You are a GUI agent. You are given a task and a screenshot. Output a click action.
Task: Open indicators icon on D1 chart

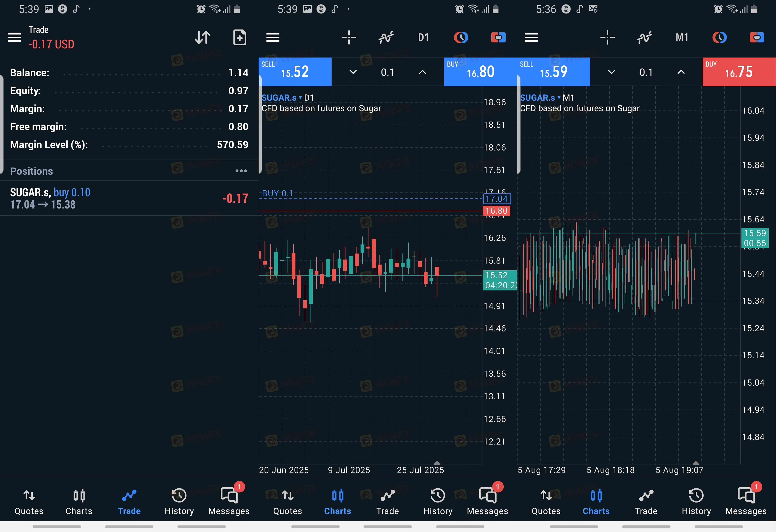386,37
